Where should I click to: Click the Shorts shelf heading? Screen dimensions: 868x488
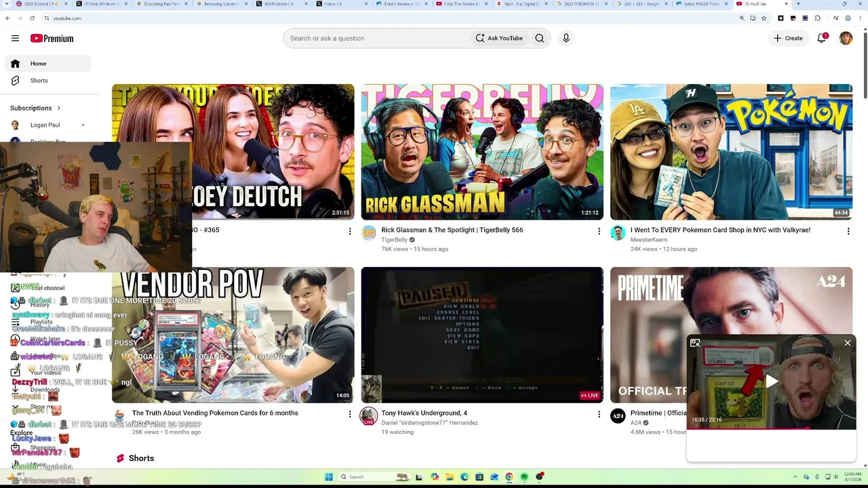141,459
